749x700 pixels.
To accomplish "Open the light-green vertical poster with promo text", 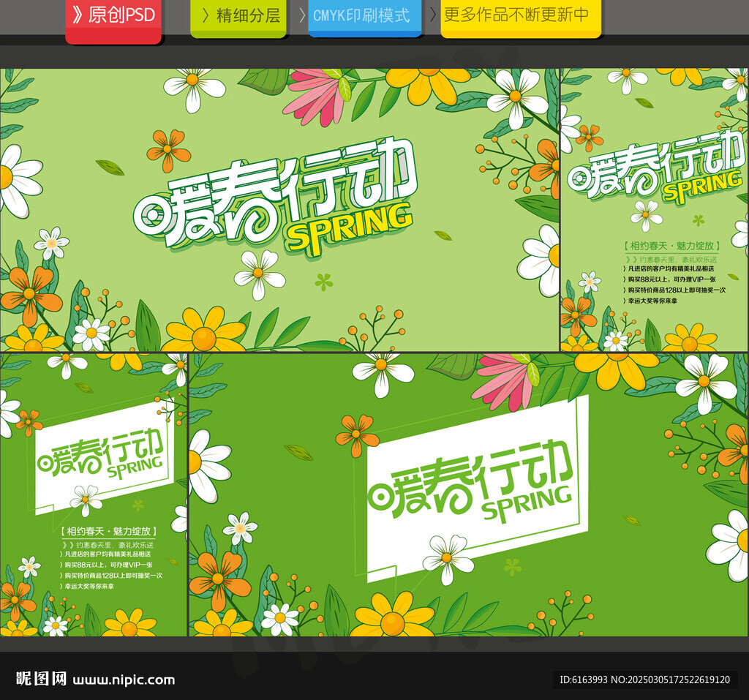I will [655, 210].
